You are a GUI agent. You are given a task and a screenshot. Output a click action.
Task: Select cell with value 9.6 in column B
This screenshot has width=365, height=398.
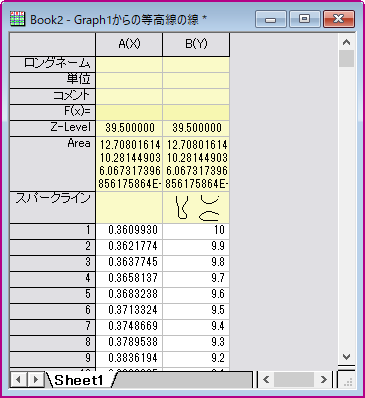pos(196,295)
